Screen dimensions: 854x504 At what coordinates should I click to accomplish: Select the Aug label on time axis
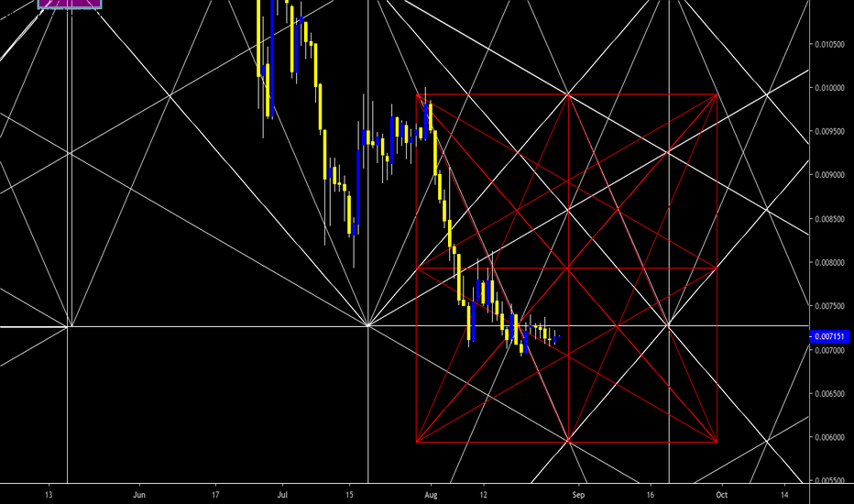click(431, 495)
